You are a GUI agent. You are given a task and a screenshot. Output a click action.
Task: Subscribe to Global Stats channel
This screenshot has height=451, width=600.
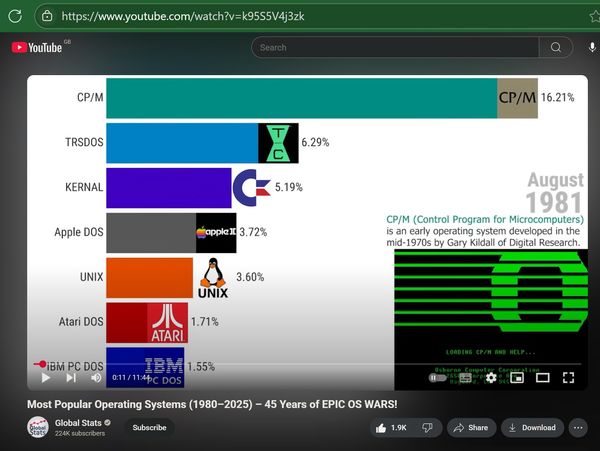click(x=149, y=428)
